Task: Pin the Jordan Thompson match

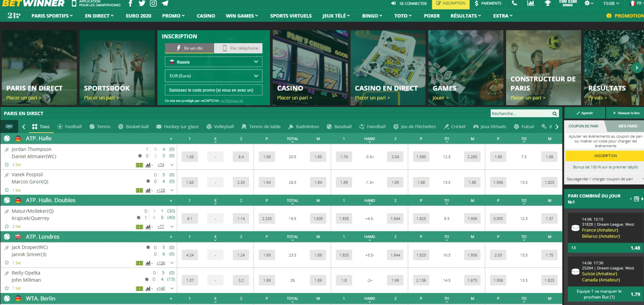Action: tap(6, 149)
